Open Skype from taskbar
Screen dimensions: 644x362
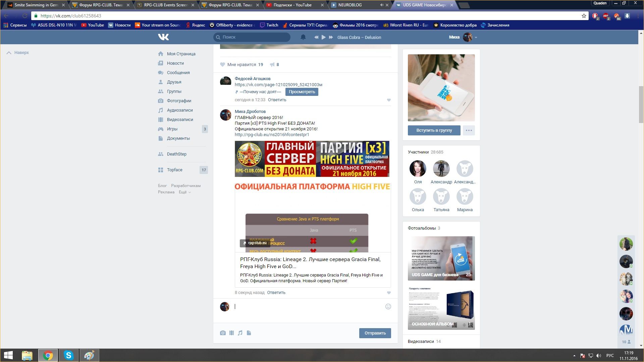pyautogui.click(x=68, y=355)
